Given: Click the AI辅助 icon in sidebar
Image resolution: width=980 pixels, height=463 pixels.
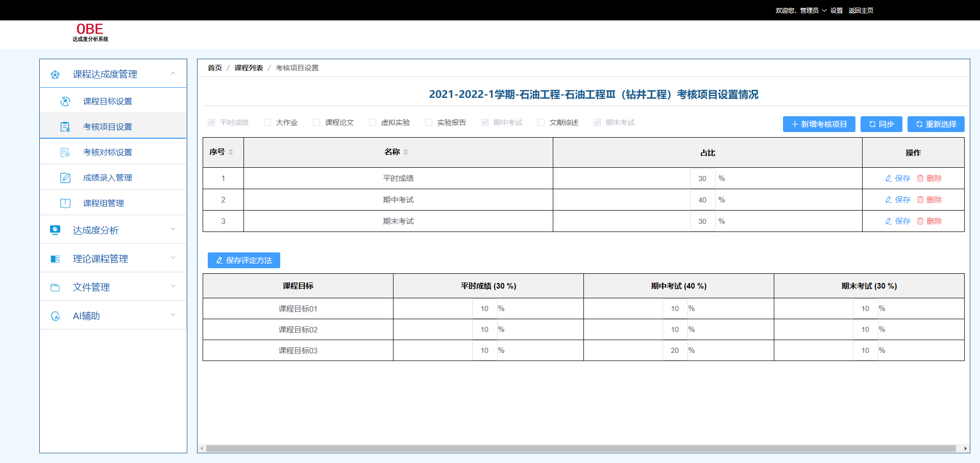Looking at the screenshot, I should click(x=55, y=316).
